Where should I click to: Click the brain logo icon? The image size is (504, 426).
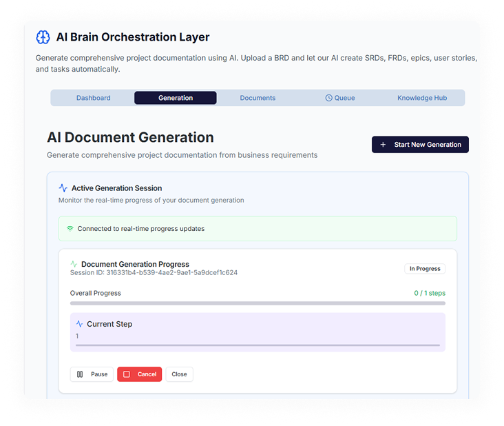point(43,37)
